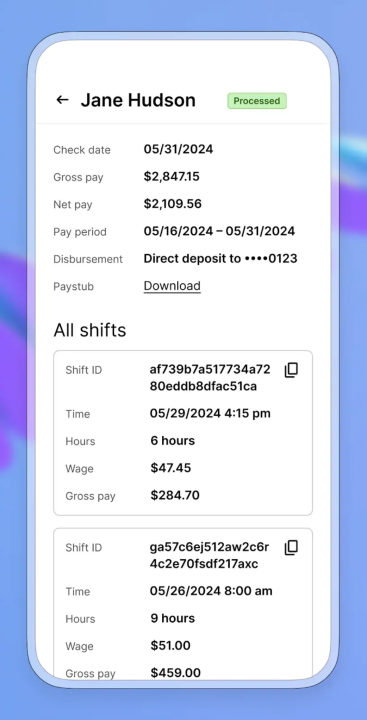The width and height of the screenshot is (367, 720).
Task: Click pay period 05/16/2024 – 05/31/2024
Action: point(219,231)
